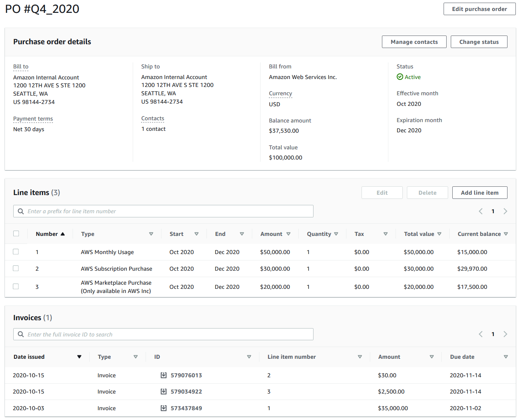Toggle the select-all checkbox in the line items header
The width and height of the screenshot is (523, 420).
[16, 233]
